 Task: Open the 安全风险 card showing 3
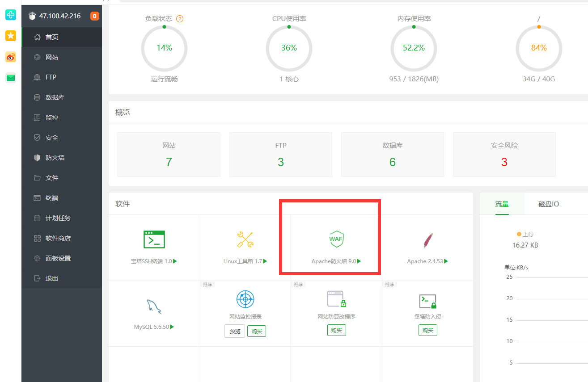[x=504, y=155]
